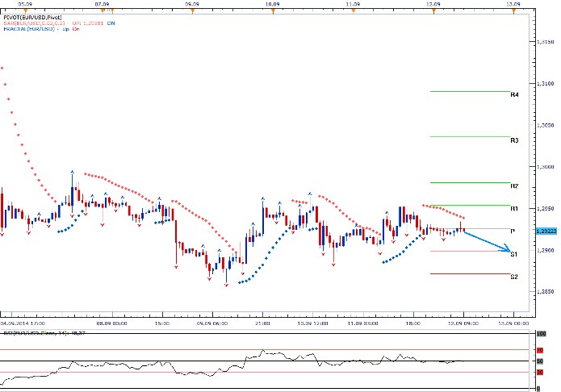Click the orange marker under date 09.09

[x=192, y=10]
